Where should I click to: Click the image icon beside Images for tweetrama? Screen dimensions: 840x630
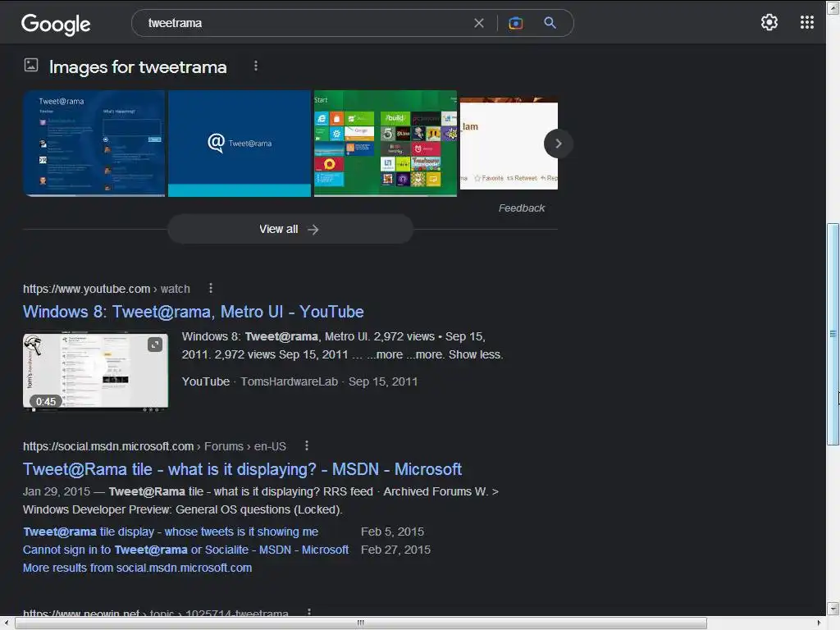coord(31,66)
